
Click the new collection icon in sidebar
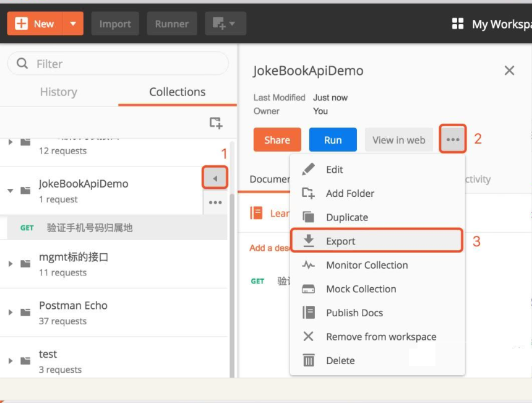coord(215,123)
